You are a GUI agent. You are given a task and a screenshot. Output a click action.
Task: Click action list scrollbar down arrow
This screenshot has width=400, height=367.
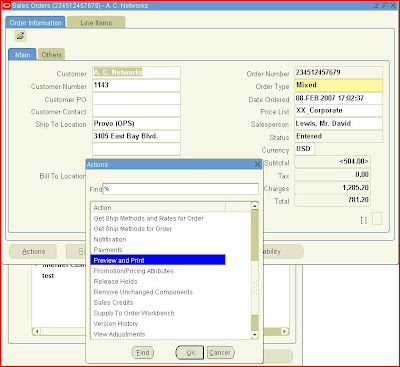tap(255, 335)
